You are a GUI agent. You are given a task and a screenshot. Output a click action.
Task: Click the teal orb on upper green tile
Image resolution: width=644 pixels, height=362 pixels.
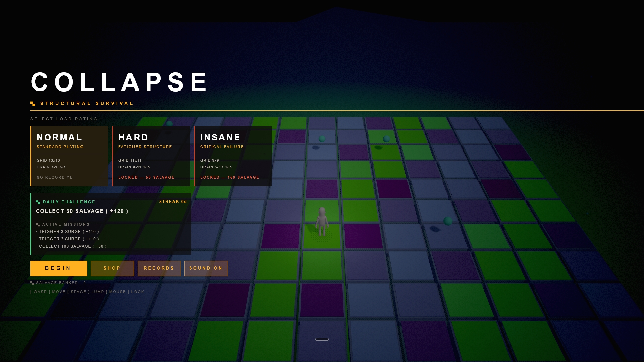click(386, 139)
